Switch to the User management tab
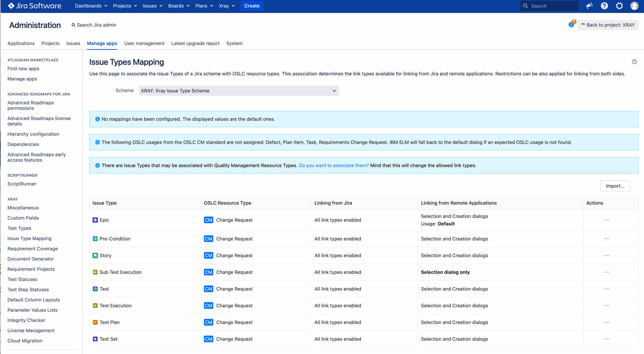This screenshot has width=644, height=354. (x=144, y=43)
